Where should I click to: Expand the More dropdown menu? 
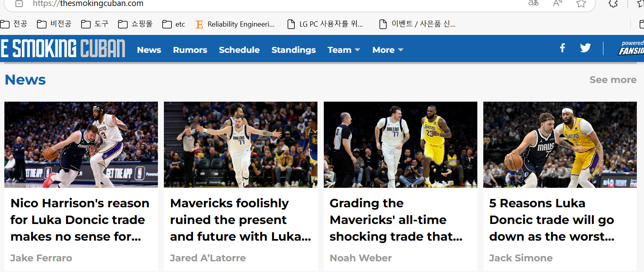[x=388, y=50]
